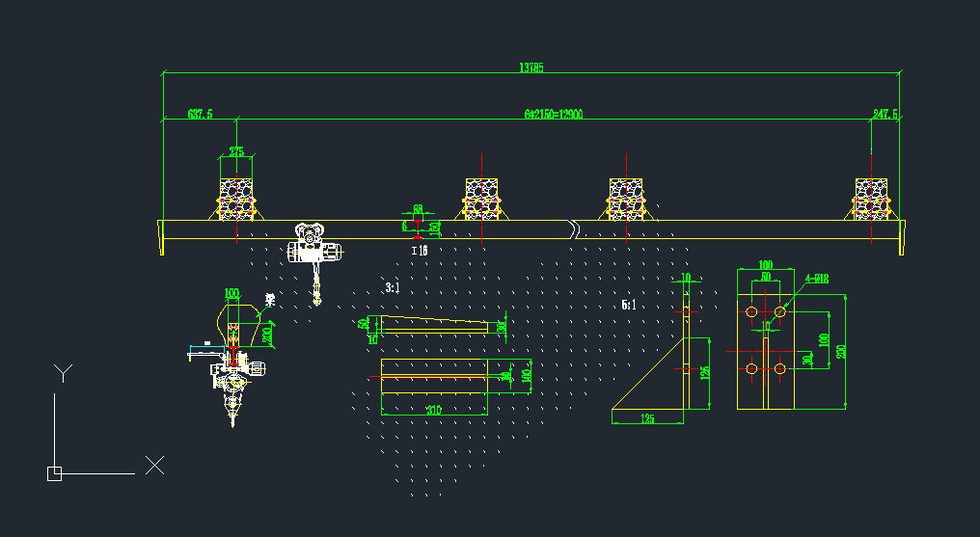Select the 3:1 scale label

(x=393, y=287)
